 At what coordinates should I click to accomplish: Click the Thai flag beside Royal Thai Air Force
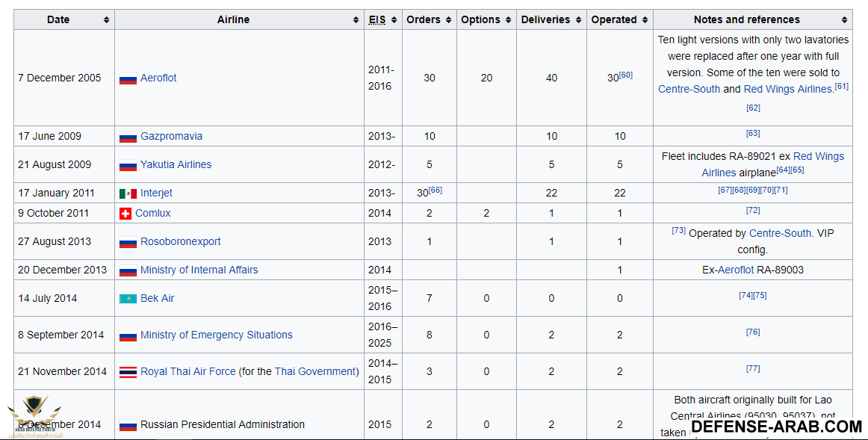coord(128,372)
